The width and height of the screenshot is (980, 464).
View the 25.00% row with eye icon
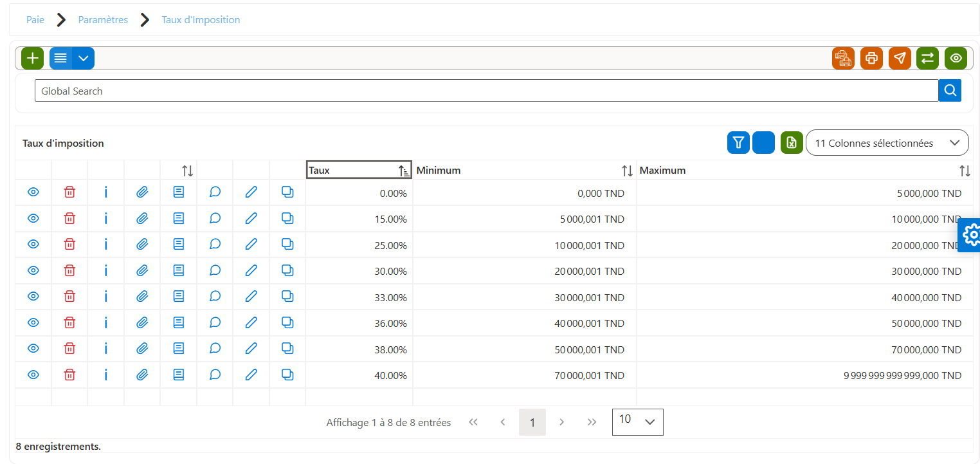click(33, 245)
